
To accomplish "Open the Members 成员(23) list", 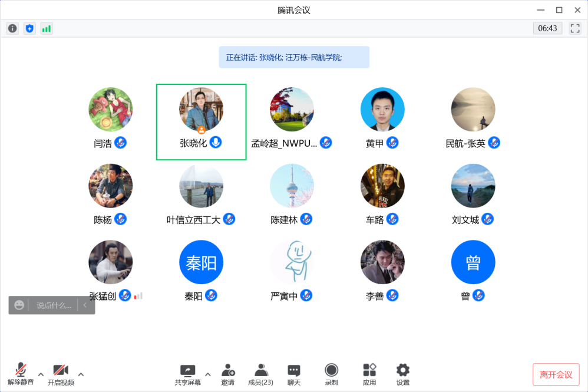I will (260, 374).
